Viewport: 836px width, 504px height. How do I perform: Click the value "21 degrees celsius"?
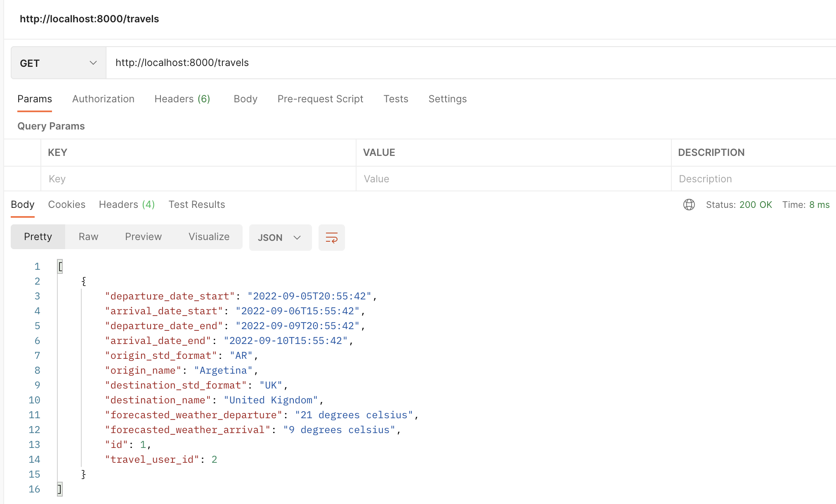(354, 415)
